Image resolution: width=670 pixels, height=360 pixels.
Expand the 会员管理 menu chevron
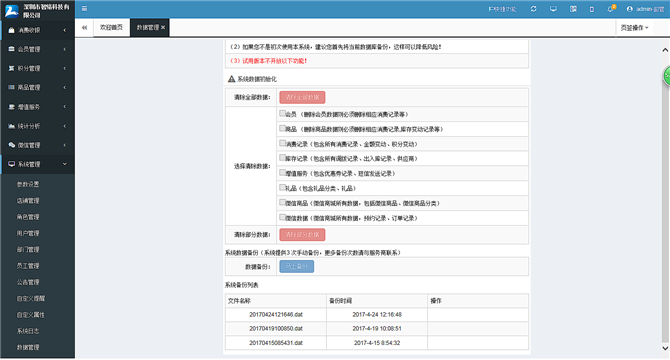pyautogui.click(x=65, y=49)
